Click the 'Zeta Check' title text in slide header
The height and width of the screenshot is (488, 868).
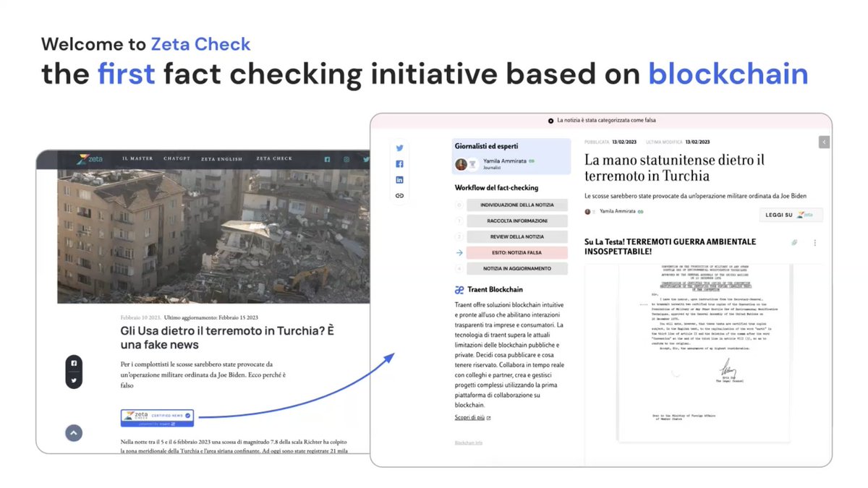tap(200, 44)
